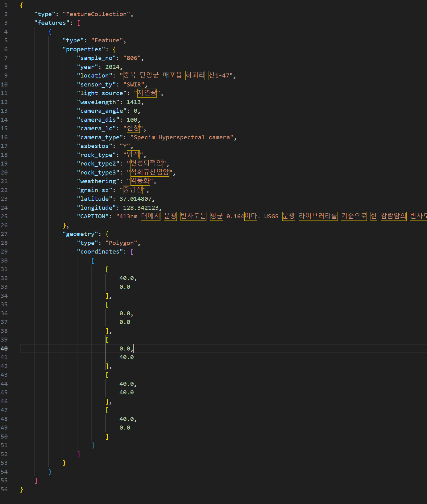The width and height of the screenshot is (427, 504).
Task: Click the word USGS in the caption
Action: pyautogui.click(x=271, y=216)
